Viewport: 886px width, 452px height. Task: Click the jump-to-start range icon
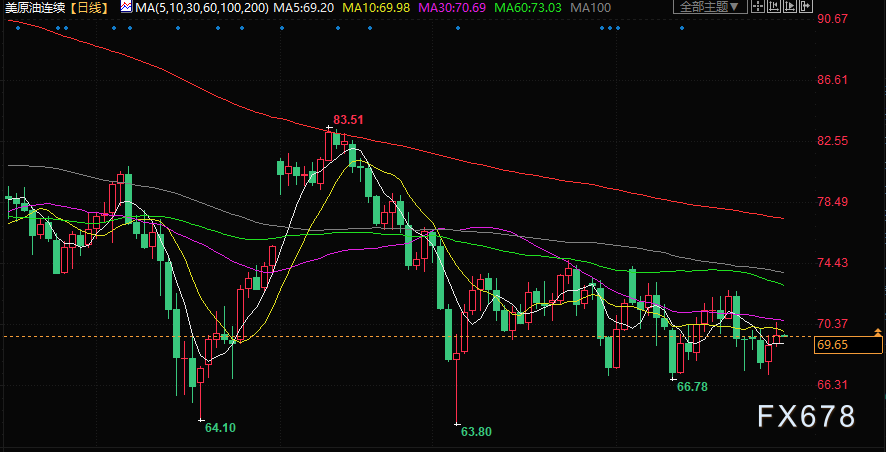(774, 6)
